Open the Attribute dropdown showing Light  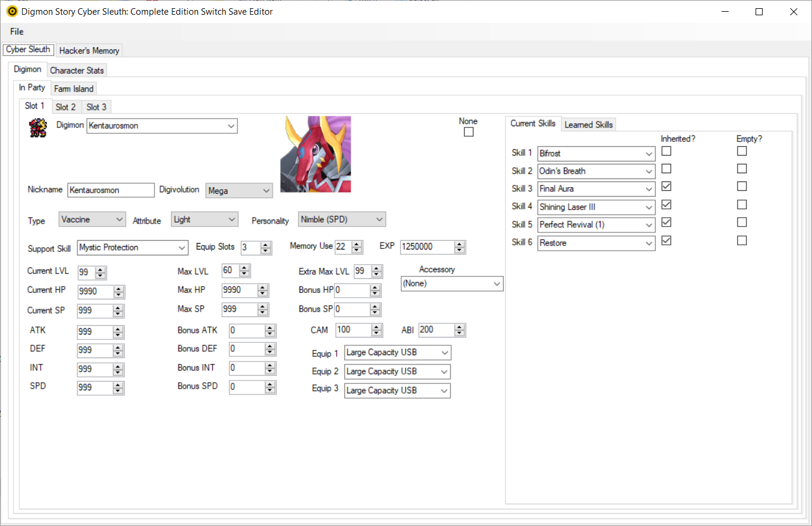point(204,220)
